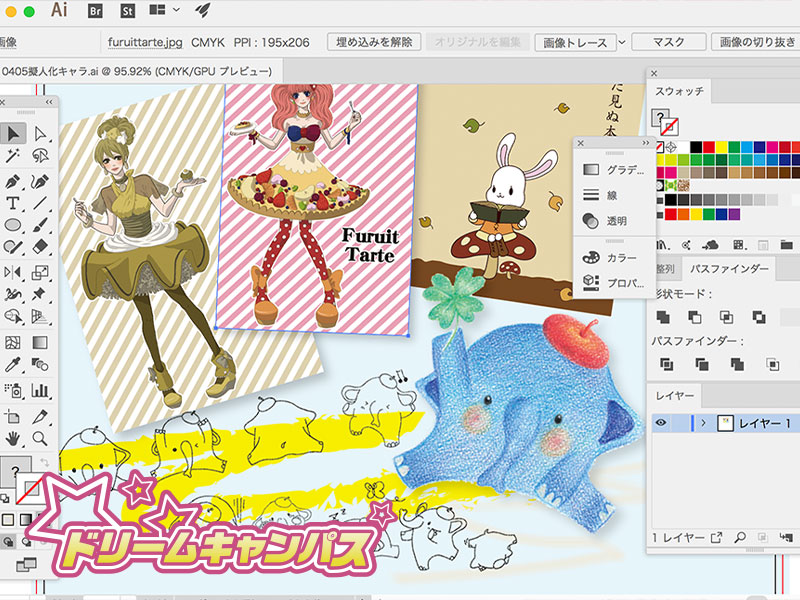
Task: Select the Hand tool
Action: [x=13, y=438]
